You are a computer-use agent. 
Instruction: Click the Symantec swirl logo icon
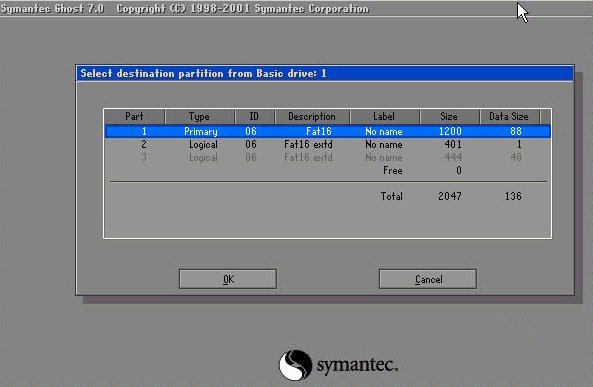tap(295, 365)
